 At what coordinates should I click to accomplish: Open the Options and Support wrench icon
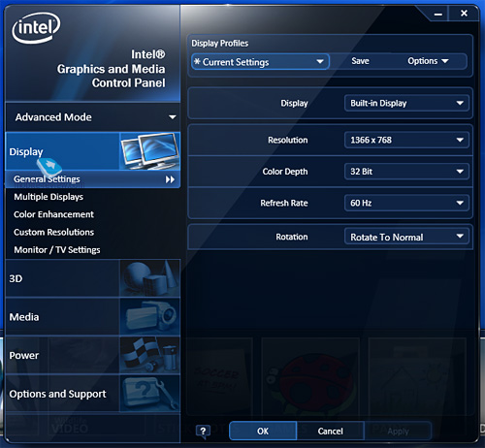[149, 394]
